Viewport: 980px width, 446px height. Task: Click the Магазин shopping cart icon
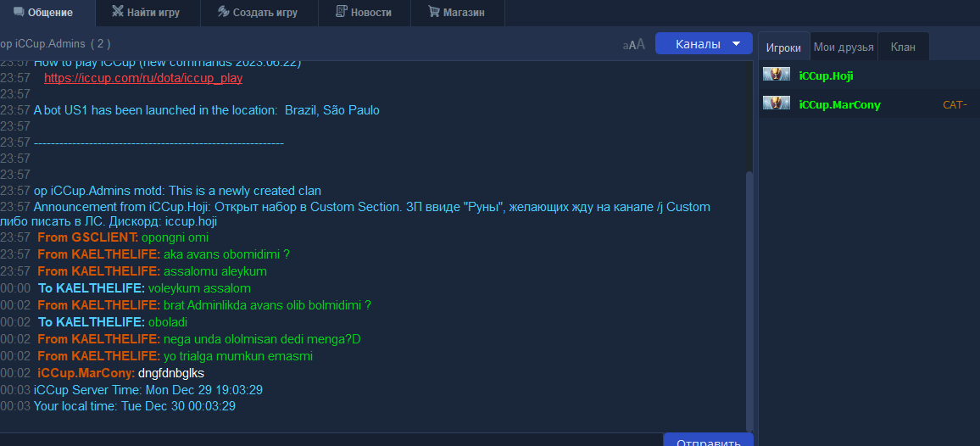(434, 13)
